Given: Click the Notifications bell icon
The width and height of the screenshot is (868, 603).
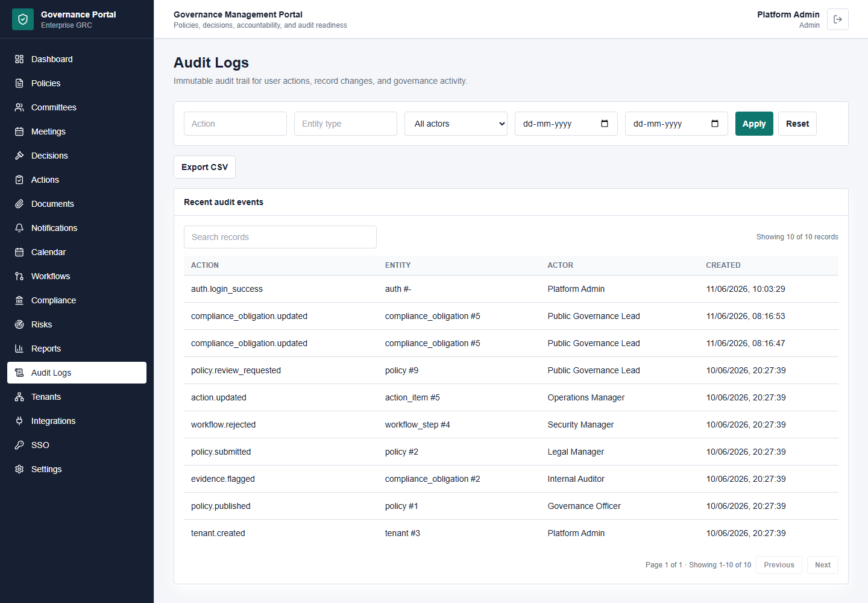Looking at the screenshot, I should tap(19, 228).
